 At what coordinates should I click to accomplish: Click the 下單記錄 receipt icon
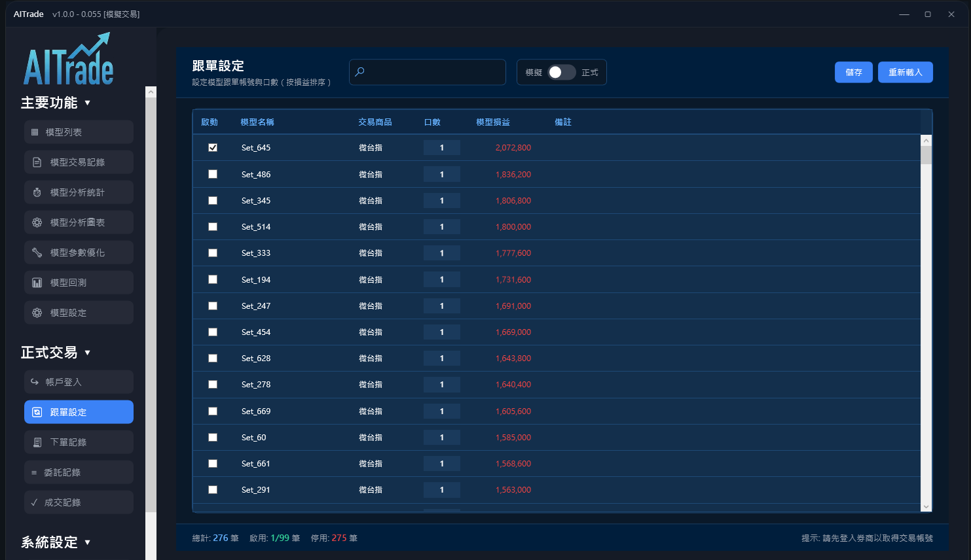pos(37,442)
